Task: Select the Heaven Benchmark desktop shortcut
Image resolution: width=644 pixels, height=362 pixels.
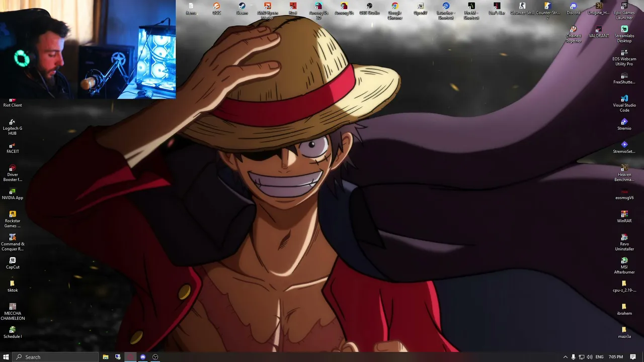Action: pos(624,173)
